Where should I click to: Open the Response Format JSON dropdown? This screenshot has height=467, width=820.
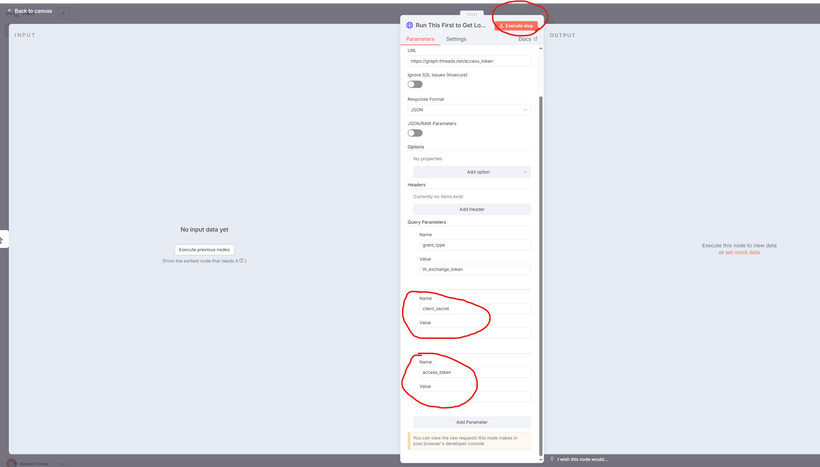pos(469,110)
